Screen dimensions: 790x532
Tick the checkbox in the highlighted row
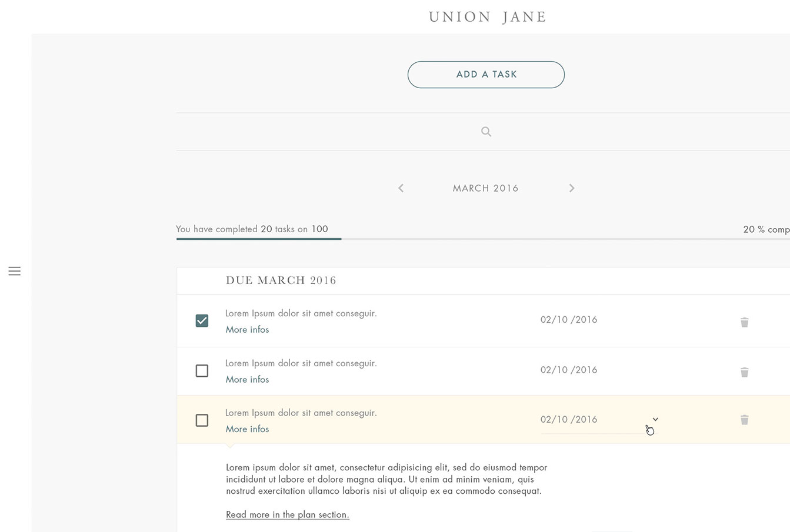(x=202, y=420)
